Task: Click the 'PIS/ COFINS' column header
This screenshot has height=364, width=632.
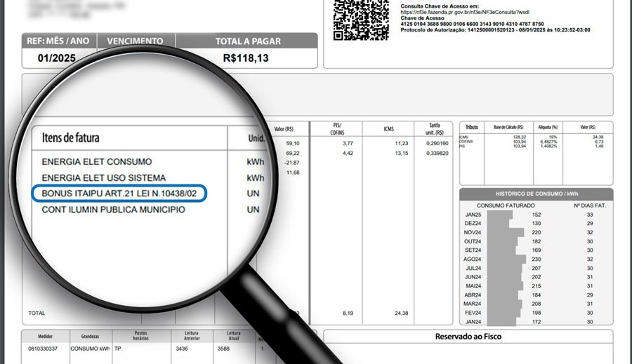Action: pyautogui.click(x=337, y=129)
